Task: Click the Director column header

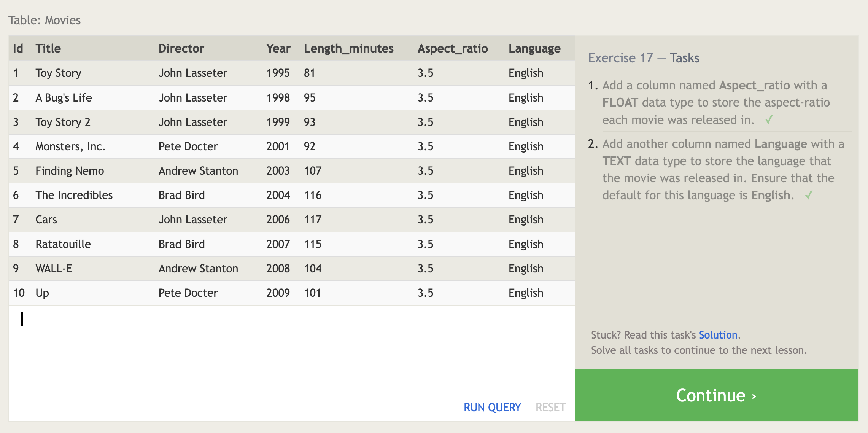Action: (181, 48)
